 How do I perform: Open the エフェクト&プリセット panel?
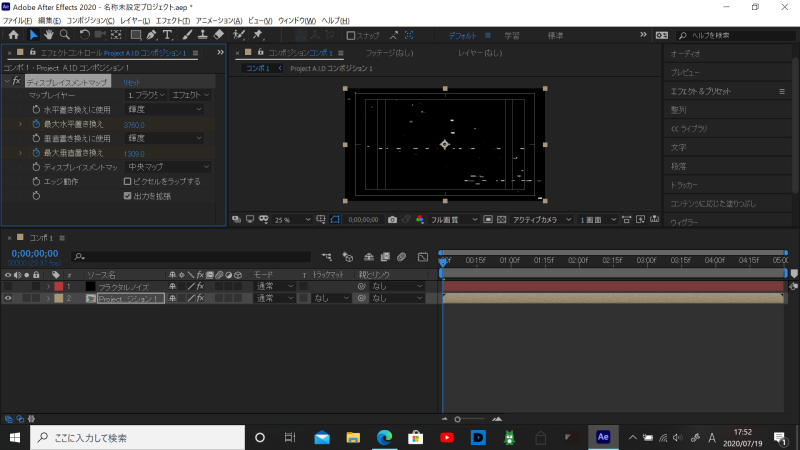[700, 91]
